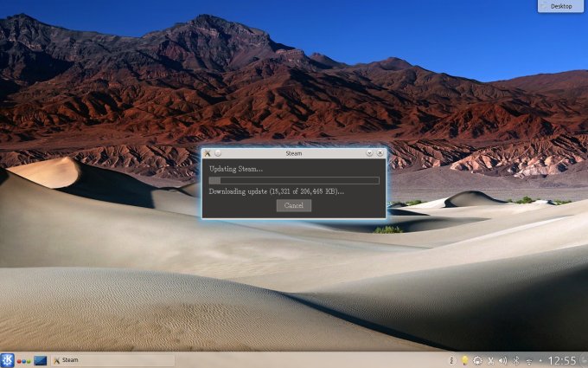Minimize the Steam update dialog

click(369, 153)
